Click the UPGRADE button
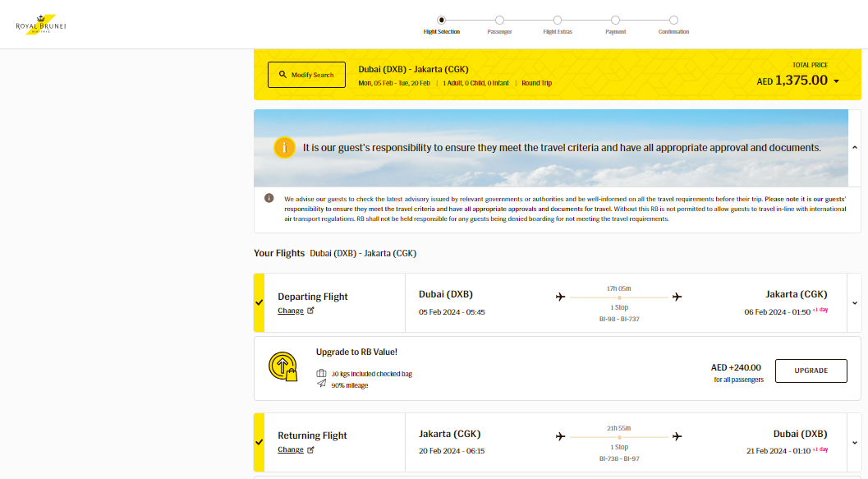The height and width of the screenshot is (479, 868). click(811, 371)
